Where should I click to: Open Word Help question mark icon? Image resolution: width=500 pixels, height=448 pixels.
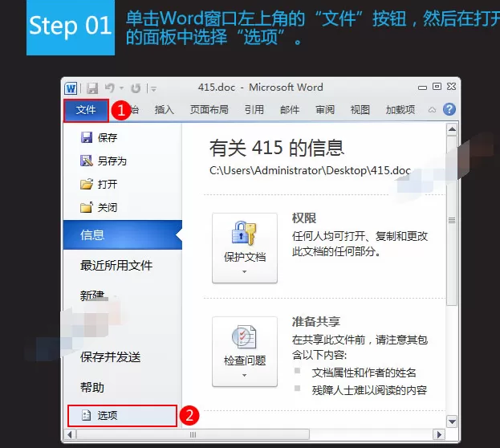coord(449,109)
